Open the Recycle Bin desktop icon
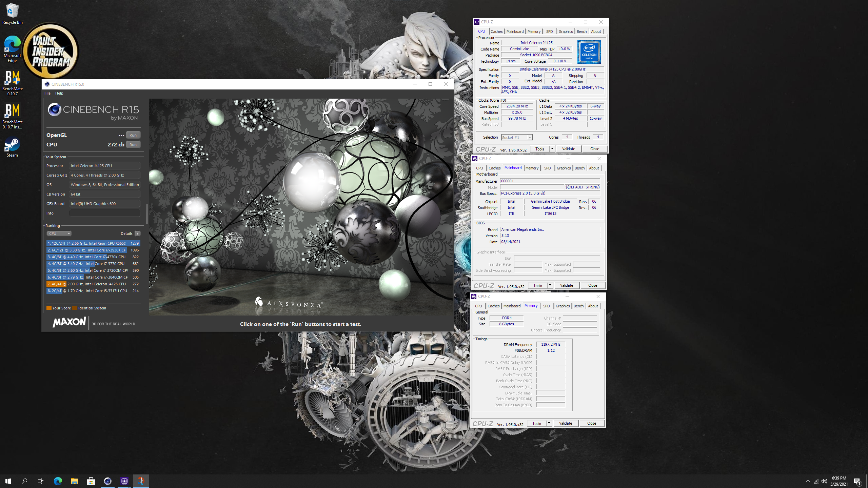 click(x=12, y=14)
